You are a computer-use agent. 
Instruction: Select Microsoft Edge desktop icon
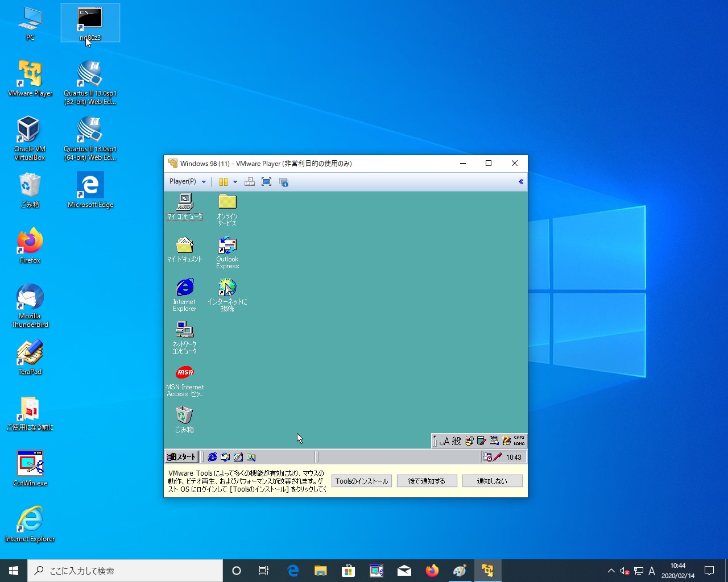[x=90, y=190]
